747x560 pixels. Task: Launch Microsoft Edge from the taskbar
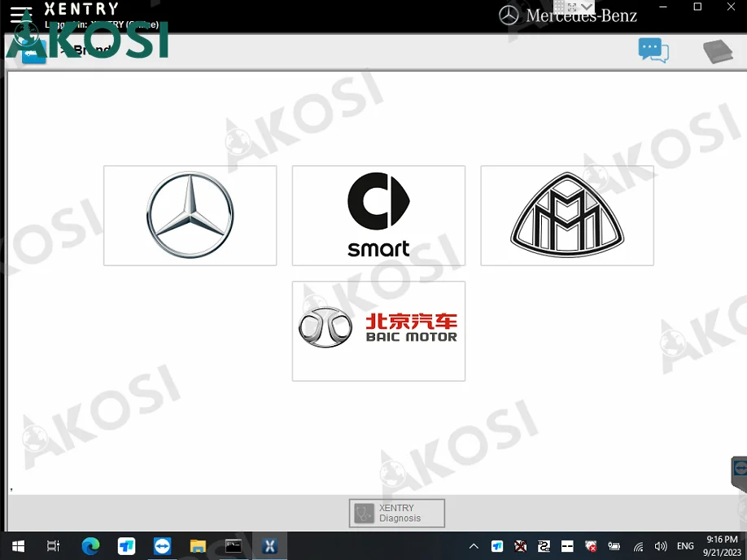click(x=90, y=546)
